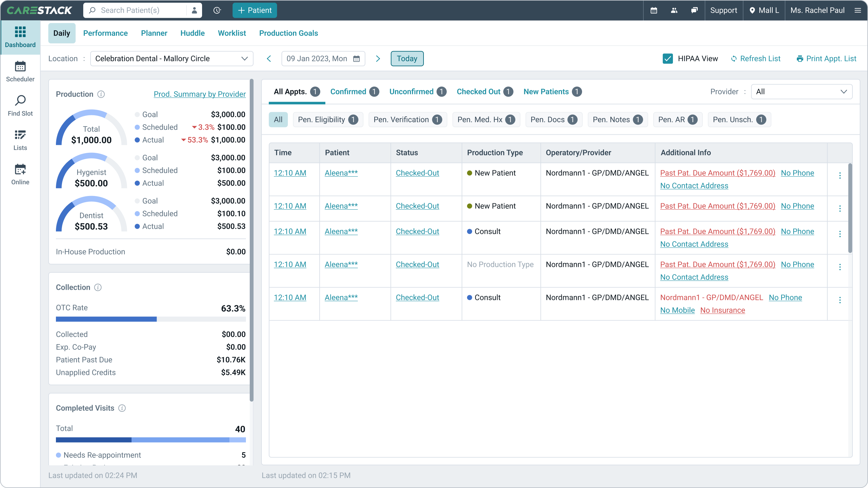Open actions menu for first New Patient row
Viewport: 868px width, 488px height.
coord(840,176)
